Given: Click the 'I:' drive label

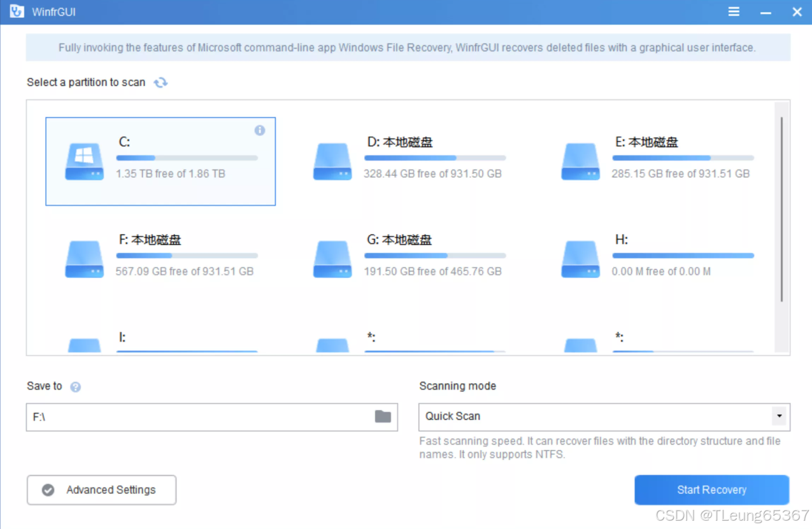Looking at the screenshot, I should (122, 337).
